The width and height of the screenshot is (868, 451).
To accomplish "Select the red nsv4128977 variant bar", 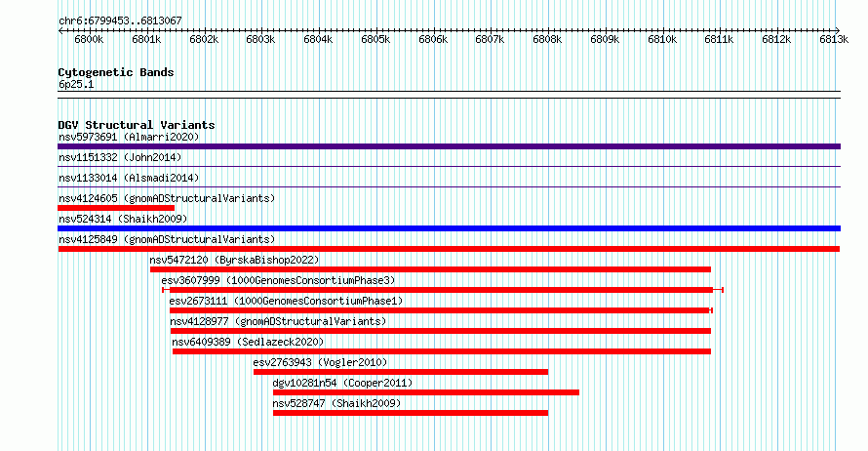I will [440, 331].
